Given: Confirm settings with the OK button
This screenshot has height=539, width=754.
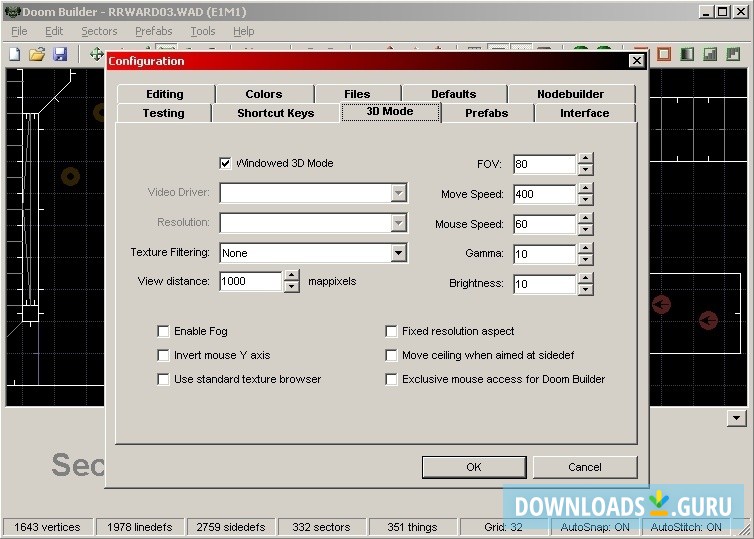Looking at the screenshot, I should [474, 467].
